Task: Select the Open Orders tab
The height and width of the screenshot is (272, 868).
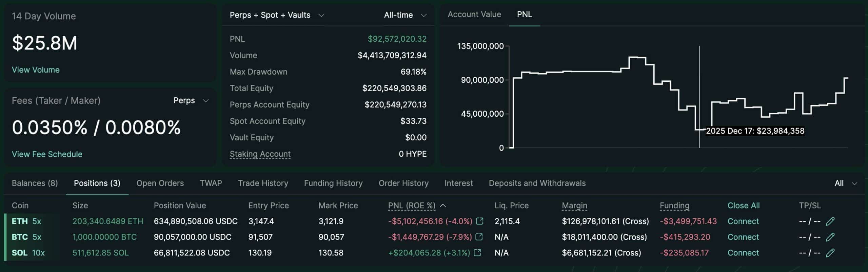Action: coord(160,183)
